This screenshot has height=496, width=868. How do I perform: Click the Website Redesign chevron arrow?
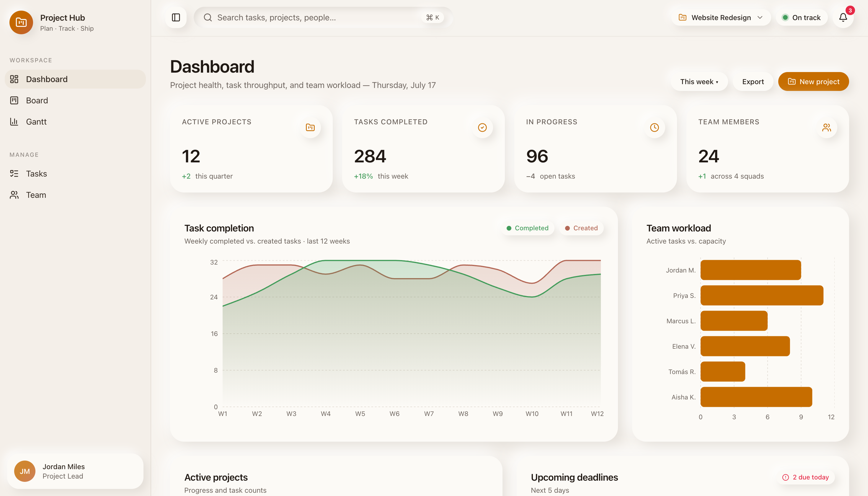tap(760, 17)
